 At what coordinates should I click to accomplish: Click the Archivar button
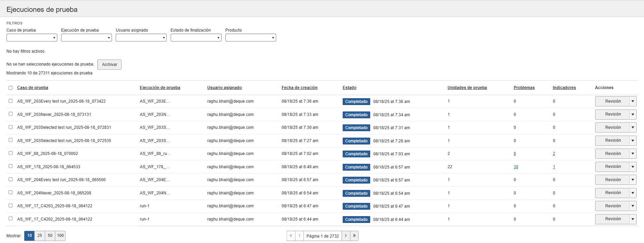point(109,65)
